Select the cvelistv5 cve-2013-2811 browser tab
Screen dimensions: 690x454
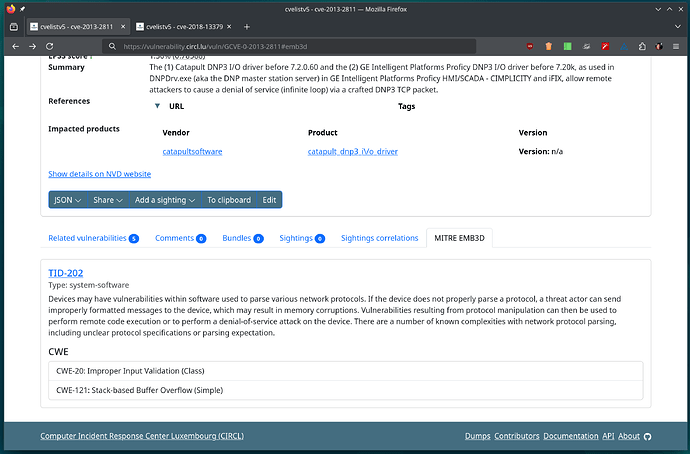coord(78,27)
